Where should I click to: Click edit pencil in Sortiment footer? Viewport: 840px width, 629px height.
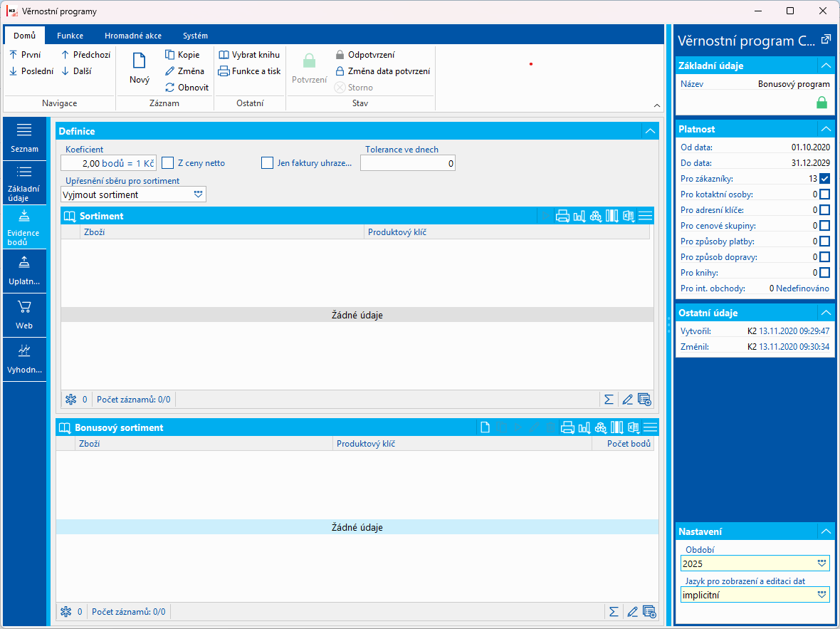click(x=627, y=400)
